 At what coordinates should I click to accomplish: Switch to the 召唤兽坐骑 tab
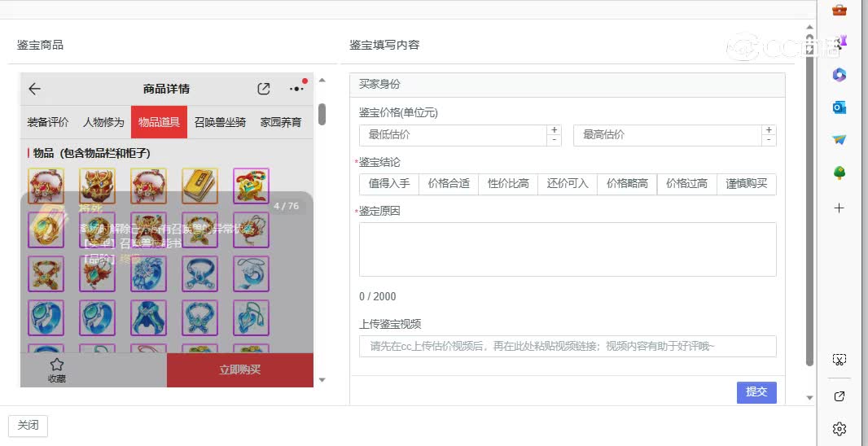220,122
